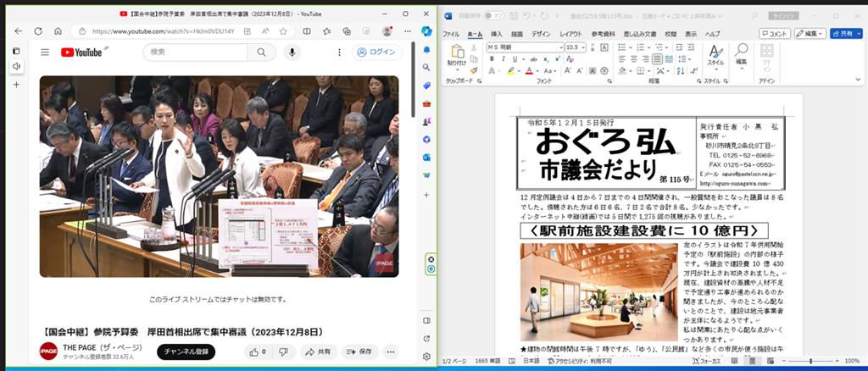Mute the tab via speaker icon
Screen dimensions: 868x371
tap(16, 65)
